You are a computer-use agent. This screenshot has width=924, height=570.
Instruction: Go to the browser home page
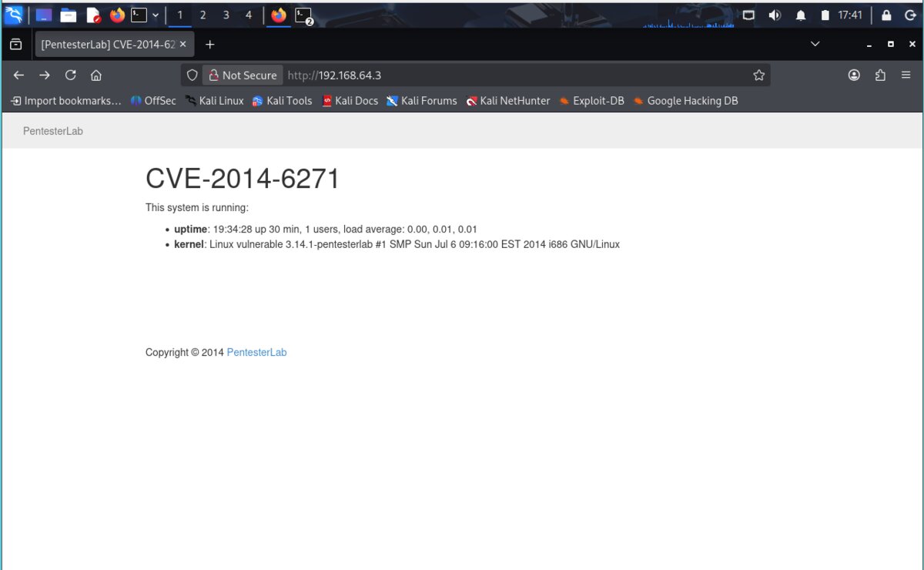click(x=95, y=75)
